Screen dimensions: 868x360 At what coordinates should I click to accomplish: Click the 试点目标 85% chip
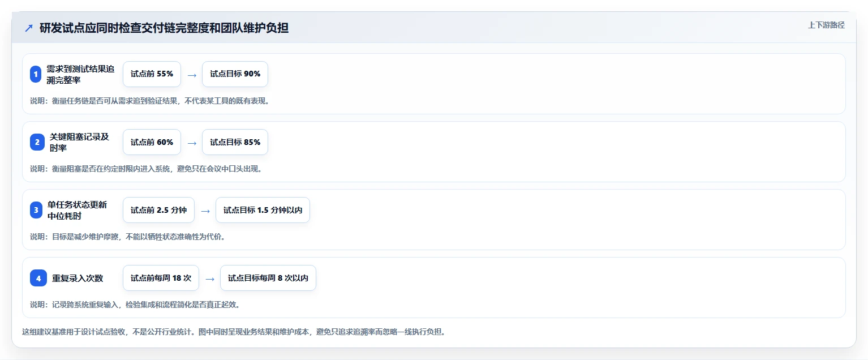(x=235, y=142)
